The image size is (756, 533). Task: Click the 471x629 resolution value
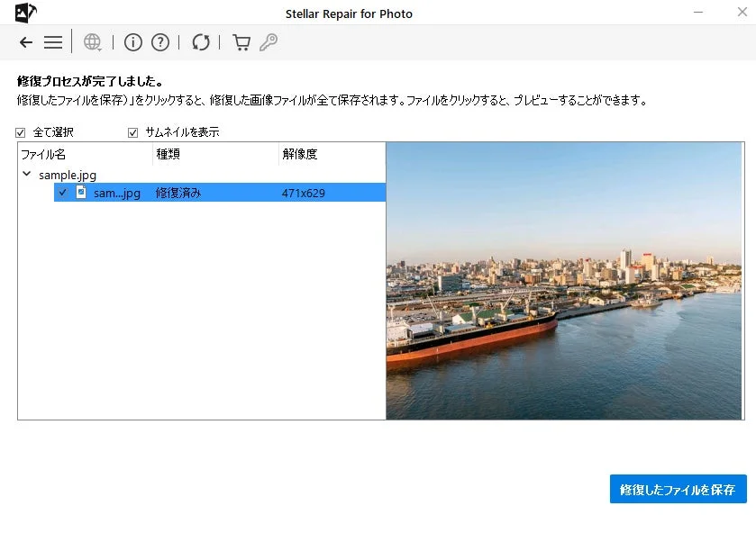[304, 194]
